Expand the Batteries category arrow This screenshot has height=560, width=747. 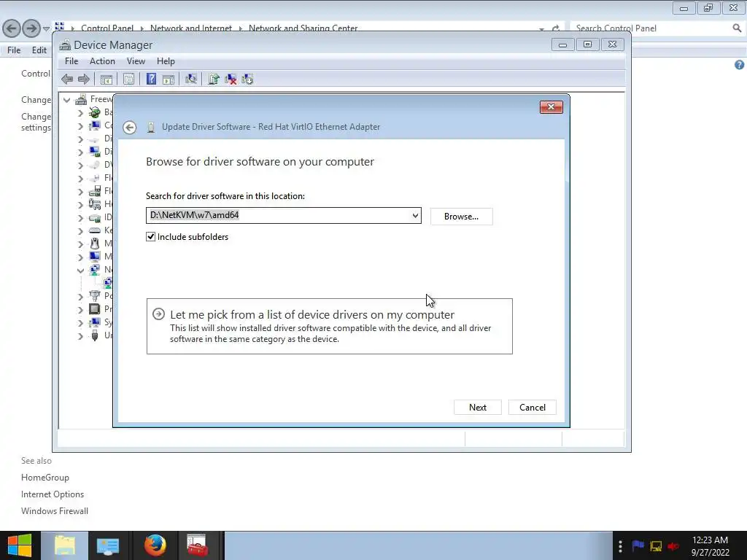(80, 113)
